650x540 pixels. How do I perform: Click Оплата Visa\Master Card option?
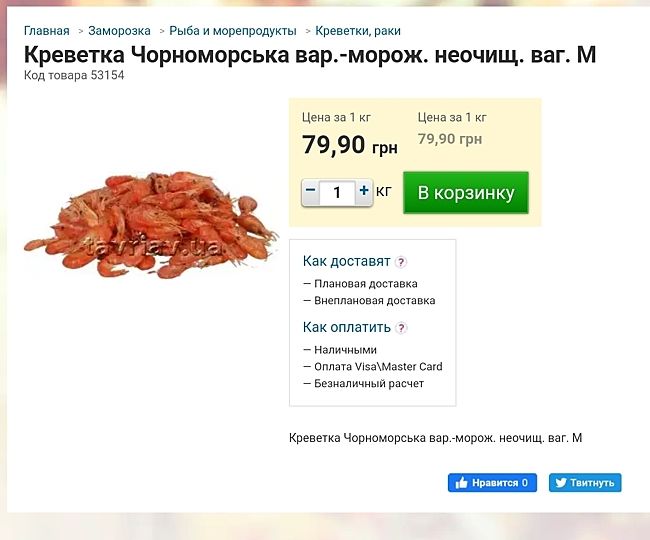pyautogui.click(x=378, y=367)
